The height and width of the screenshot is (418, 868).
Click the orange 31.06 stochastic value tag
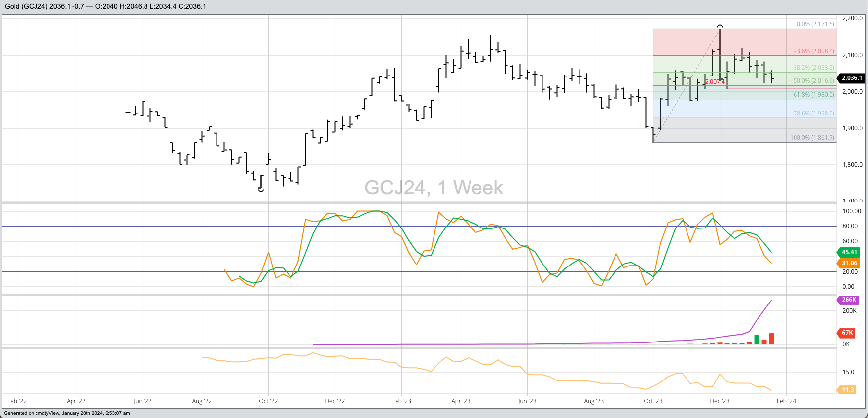tap(849, 263)
